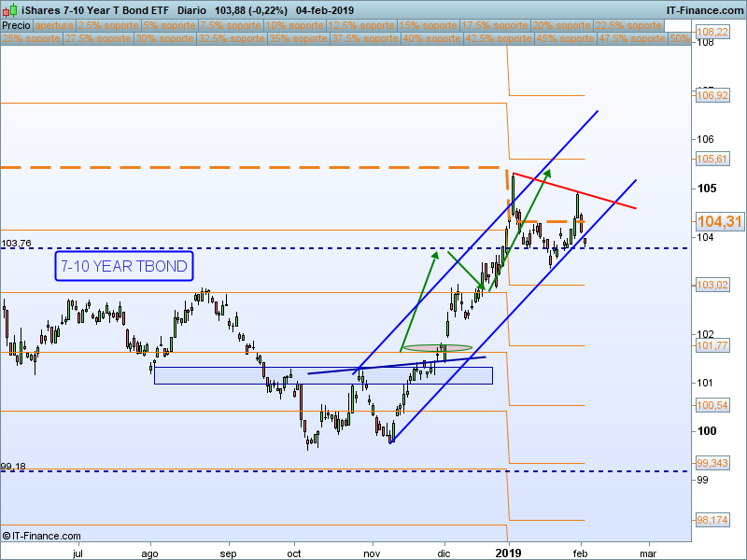Follow the IT-Finance.com link in the top right
The width and height of the screenshot is (747, 560).
tap(705, 10)
